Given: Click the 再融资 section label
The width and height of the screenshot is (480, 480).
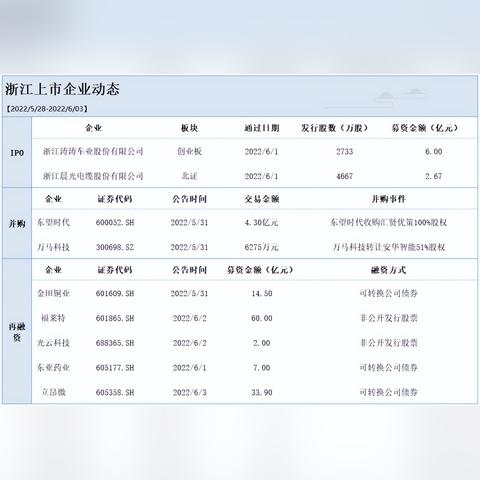Looking at the screenshot, I should (17, 332).
